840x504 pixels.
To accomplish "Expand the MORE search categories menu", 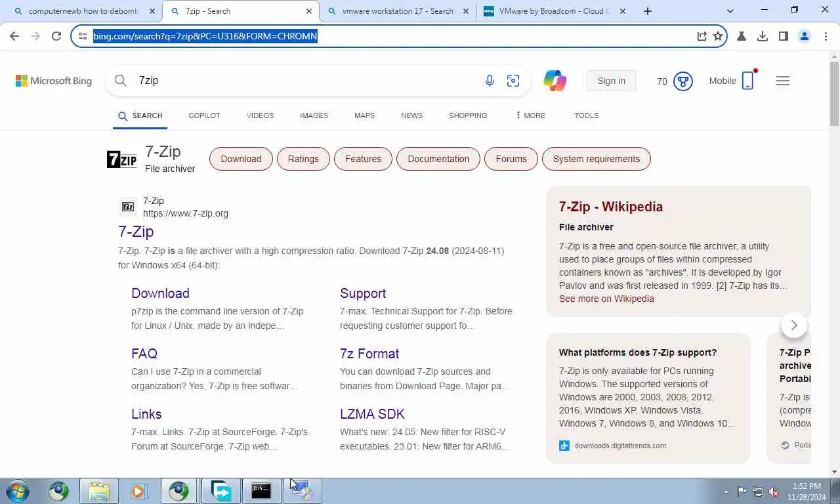I will coord(530,115).
